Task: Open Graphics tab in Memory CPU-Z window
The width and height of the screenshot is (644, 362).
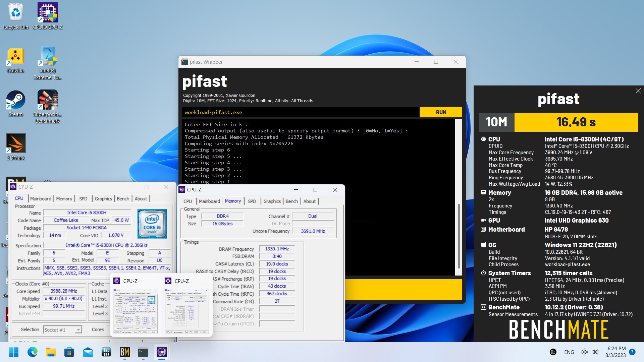Action: (x=272, y=201)
